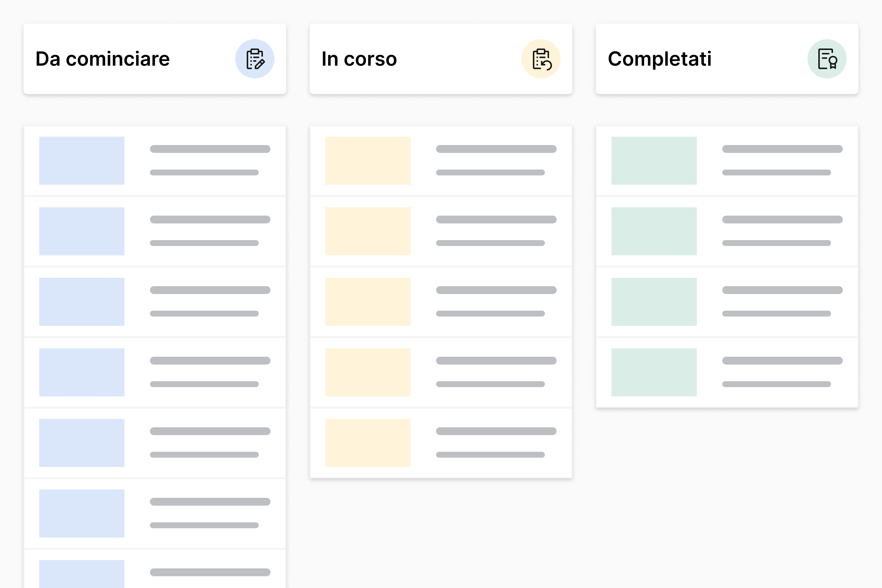
Task: Click the title line of second In corso card
Action: (496, 219)
